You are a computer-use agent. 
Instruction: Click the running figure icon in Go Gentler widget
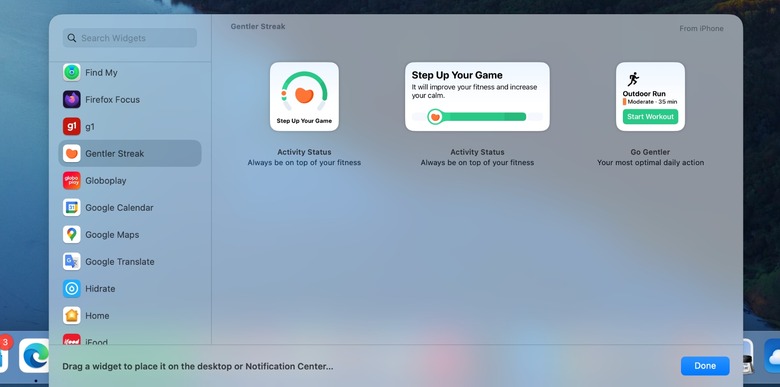pos(633,79)
